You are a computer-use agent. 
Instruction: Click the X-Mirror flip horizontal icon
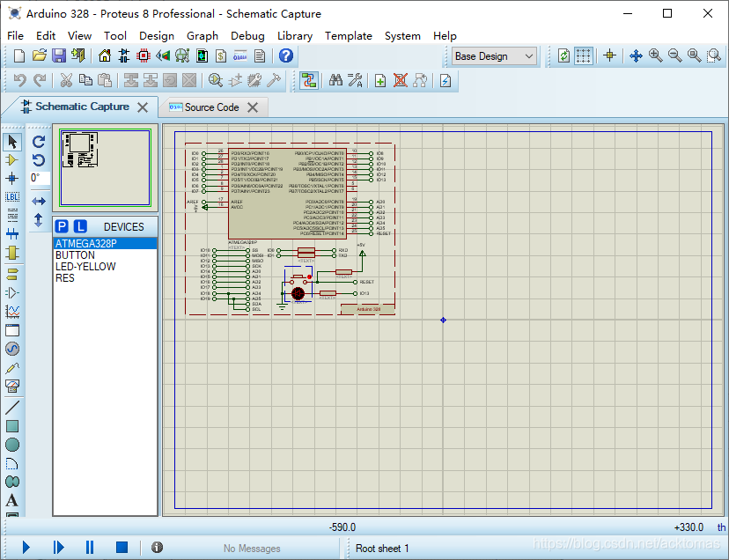(39, 201)
